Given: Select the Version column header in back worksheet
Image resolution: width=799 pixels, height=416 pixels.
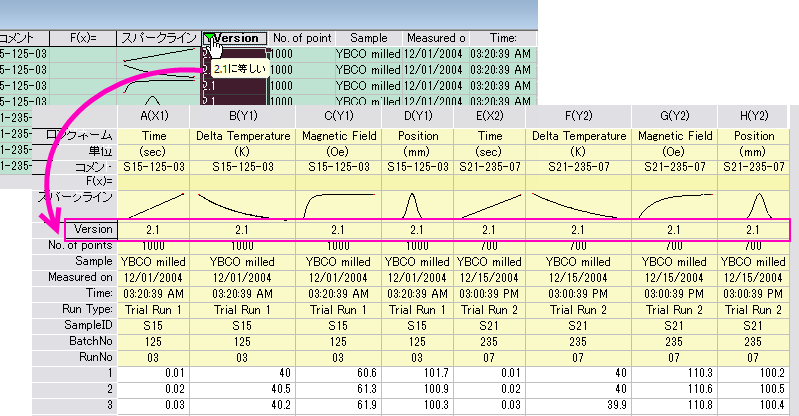Looking at the screenshot, I should 234,38.
